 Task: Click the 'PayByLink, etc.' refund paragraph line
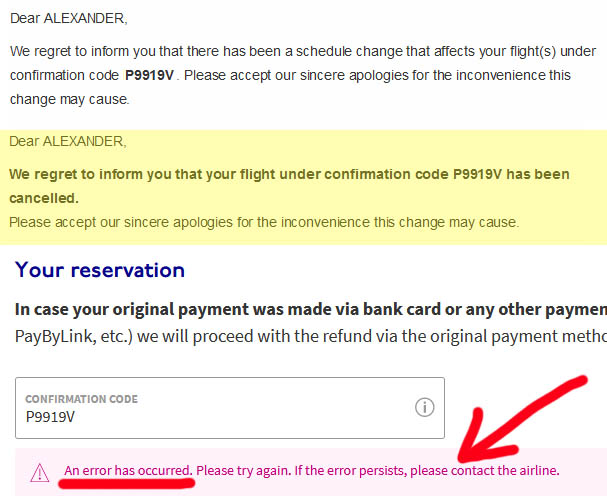(x=311, y=336)
